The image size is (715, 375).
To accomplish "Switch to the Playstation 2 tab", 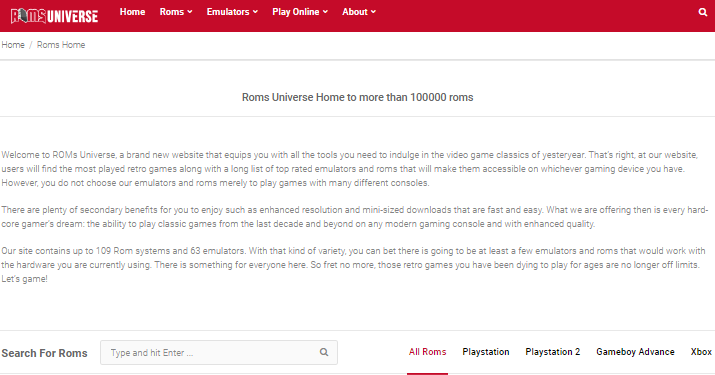I will [553, 352].
